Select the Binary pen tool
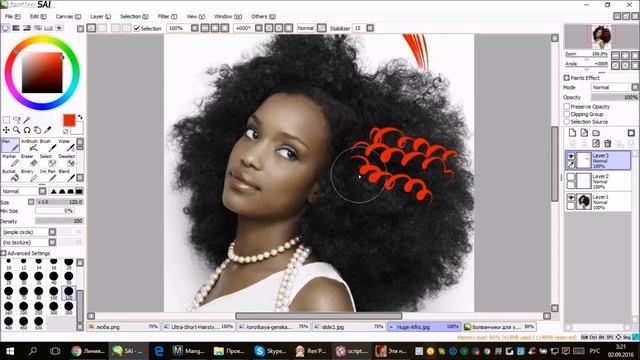 30,176
